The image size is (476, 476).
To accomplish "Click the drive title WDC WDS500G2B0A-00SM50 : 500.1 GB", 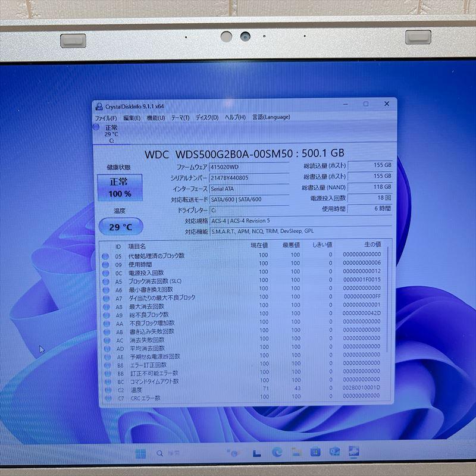I will 245,154.
